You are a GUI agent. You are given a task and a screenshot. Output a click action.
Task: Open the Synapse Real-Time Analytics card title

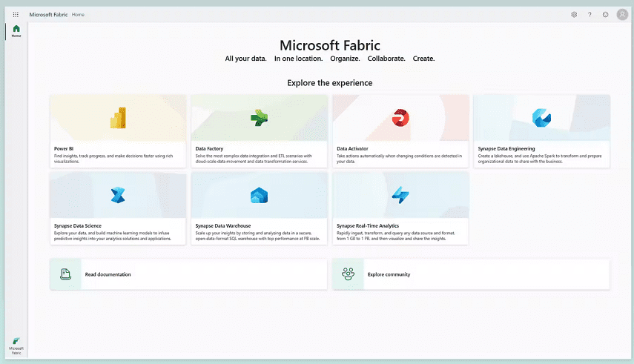click(368, 225)
